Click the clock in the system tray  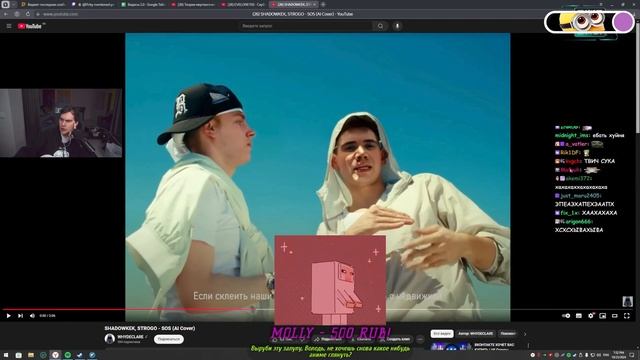tap(619, 355)
